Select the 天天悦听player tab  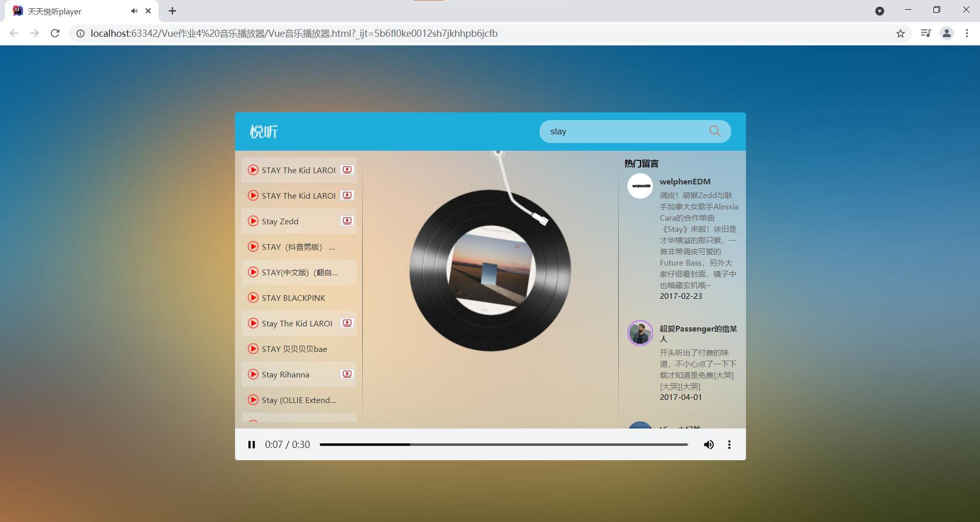point(82,11)
